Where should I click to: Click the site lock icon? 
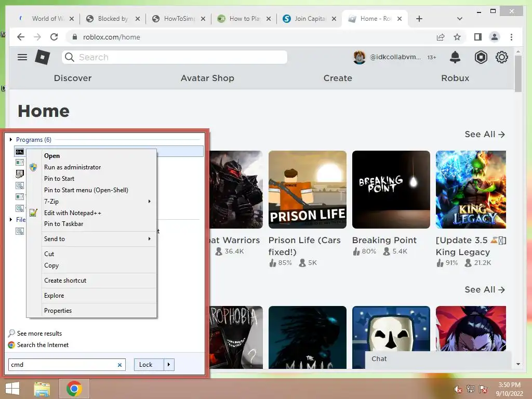coord(75,37)
